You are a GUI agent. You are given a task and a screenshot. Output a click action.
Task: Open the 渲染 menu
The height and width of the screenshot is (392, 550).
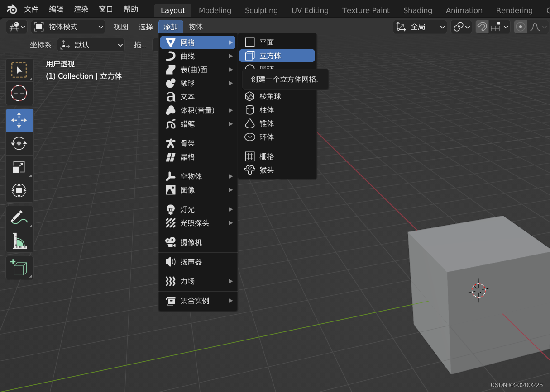coord(81,9)
